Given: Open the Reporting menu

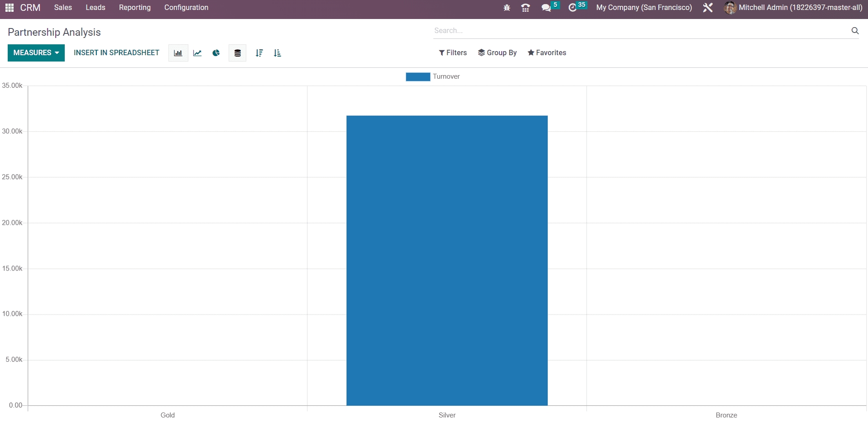Looking at the screenshot, I should (134, 8).
